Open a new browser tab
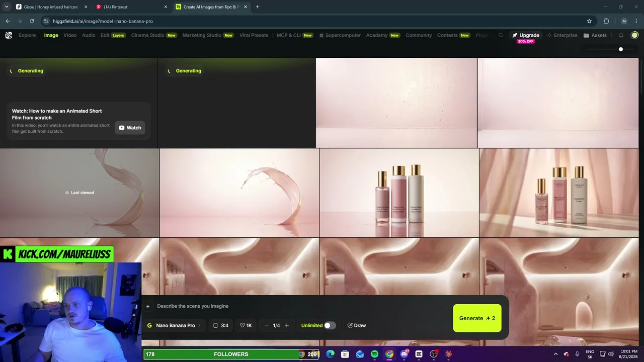 (x=258, y=7)
